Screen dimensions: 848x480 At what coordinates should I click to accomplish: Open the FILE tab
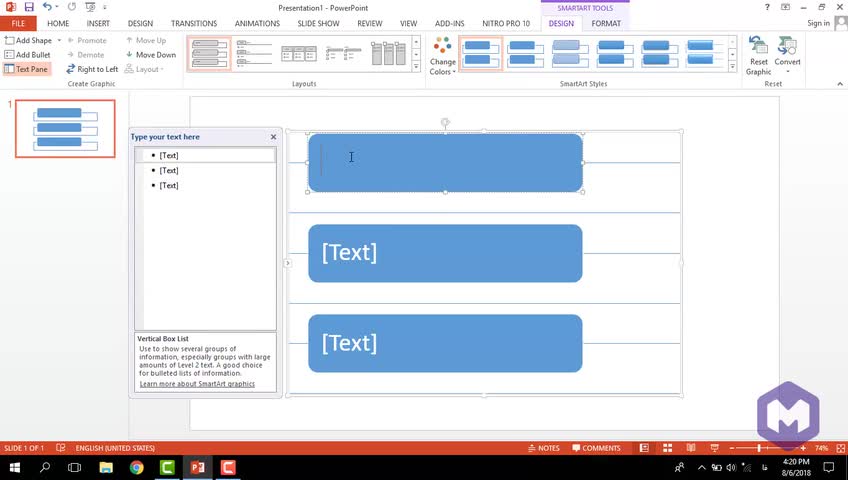point(18,23)
